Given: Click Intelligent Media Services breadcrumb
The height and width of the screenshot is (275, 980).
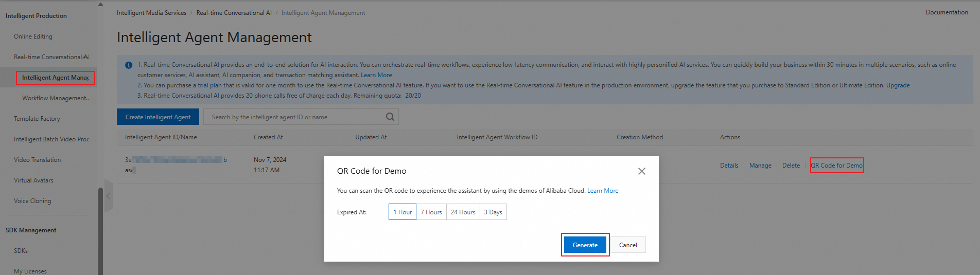Looking at the screenshot, I should 151,13.
